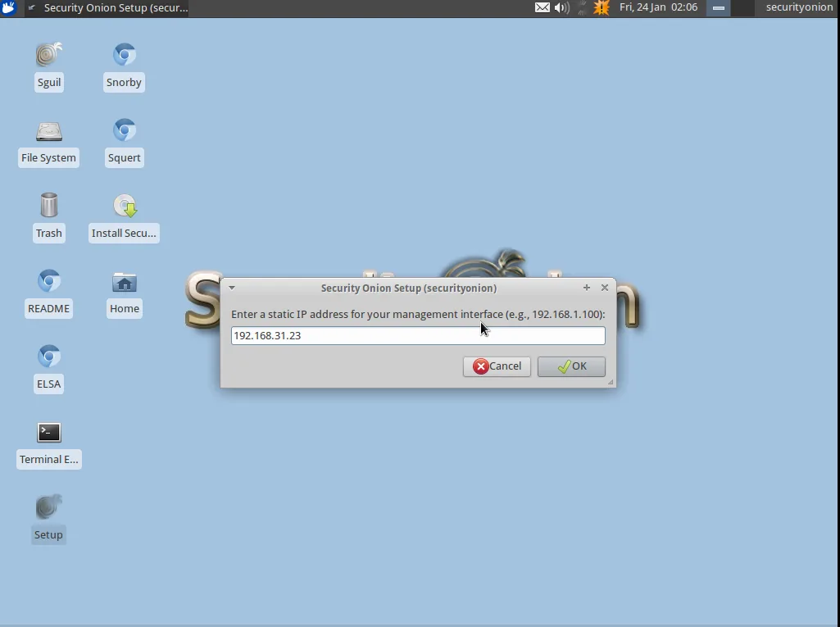Switch to the second dark workspace in pager
This screenshot has width=840, height=627.
click(742, 7)
